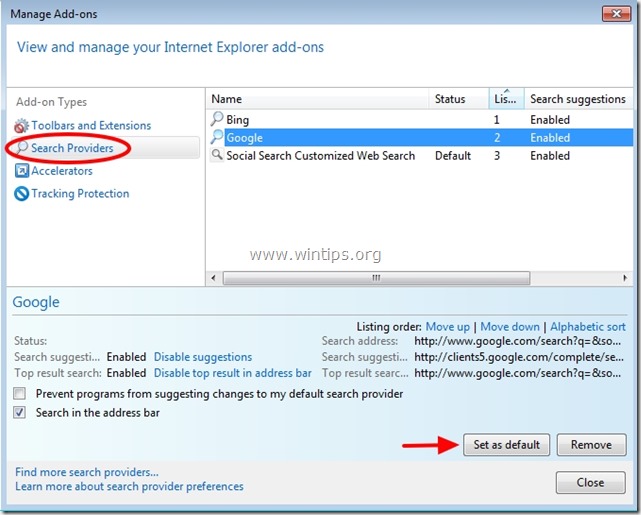
Task: Enable Prevent programs from suggesting changes checkbox
Action: click(19, 394)
